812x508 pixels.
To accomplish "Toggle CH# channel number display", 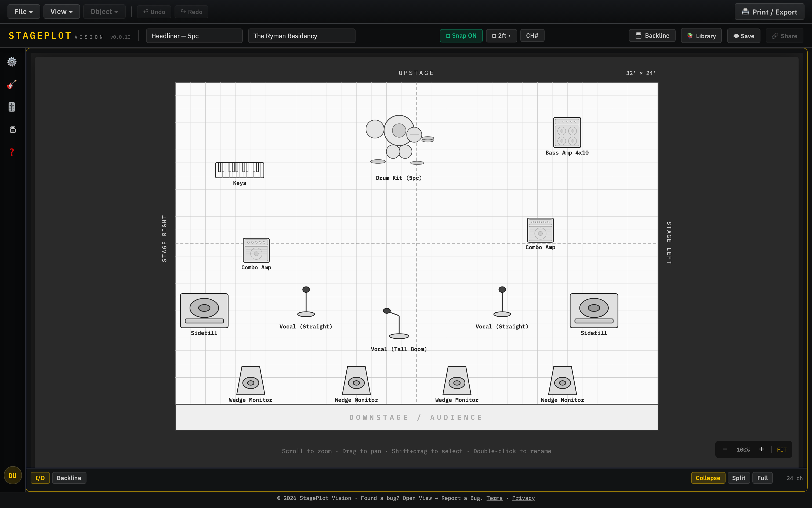I will (532, 35).
